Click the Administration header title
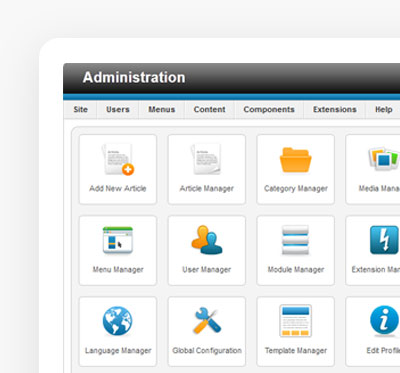Image resolution: width=400 pixels, height=373 pixels. coord(134,77)
